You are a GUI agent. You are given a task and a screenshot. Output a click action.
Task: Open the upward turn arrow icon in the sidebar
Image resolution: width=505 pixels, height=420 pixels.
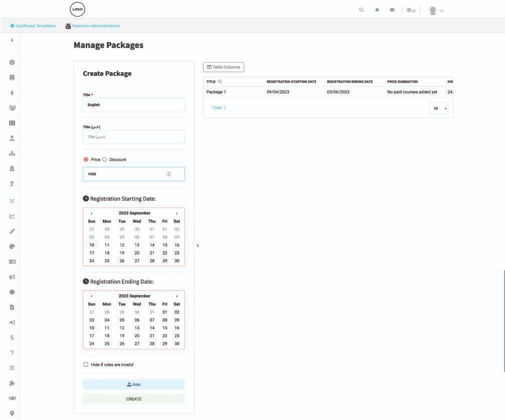tap(12, 183)
